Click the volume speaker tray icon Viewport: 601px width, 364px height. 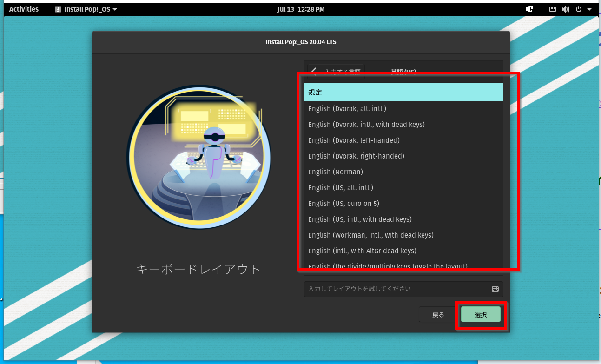coord(566,9)
